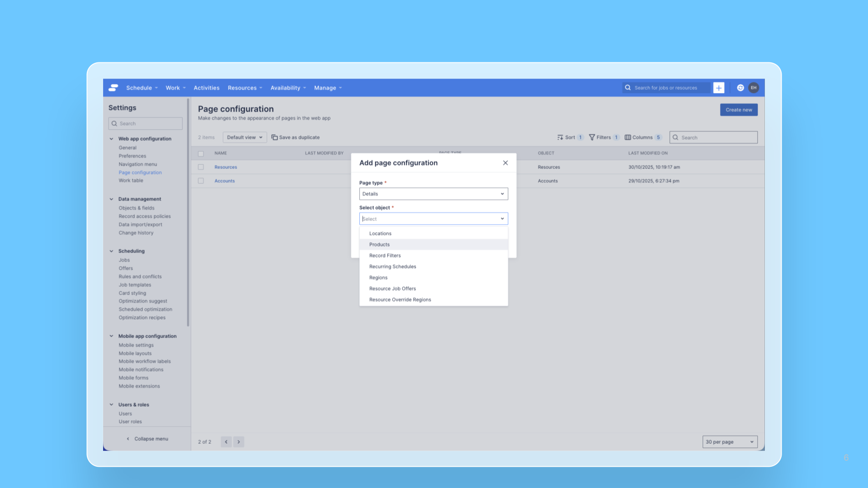Image resolution: width=868 pixels, height=488 pixels.
Task: Open the Page type Details dropdown
Action: point(433,194)
